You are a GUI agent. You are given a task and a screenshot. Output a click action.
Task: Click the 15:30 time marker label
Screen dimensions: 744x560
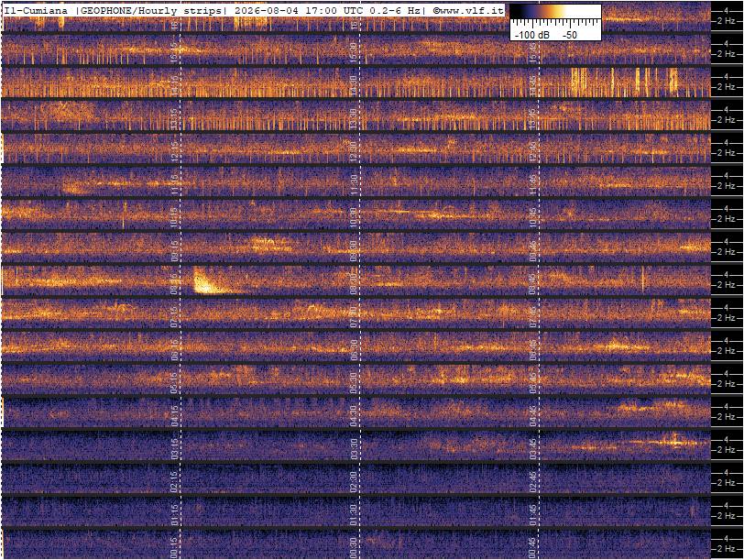[354, 52]
